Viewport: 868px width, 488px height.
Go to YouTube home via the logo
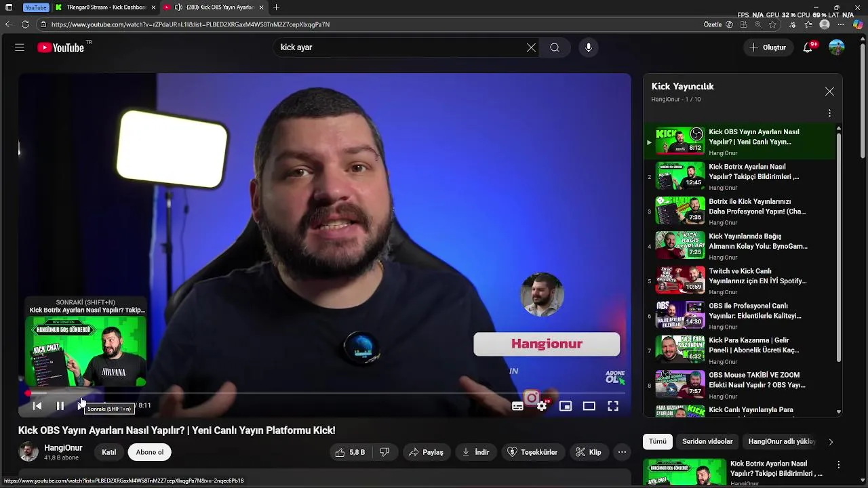point(60,47)
